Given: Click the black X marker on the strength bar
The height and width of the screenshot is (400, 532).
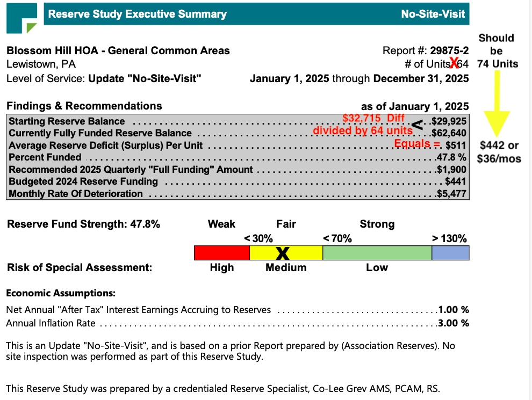Looking at the screenshot, I should click(x=282, y=253).
